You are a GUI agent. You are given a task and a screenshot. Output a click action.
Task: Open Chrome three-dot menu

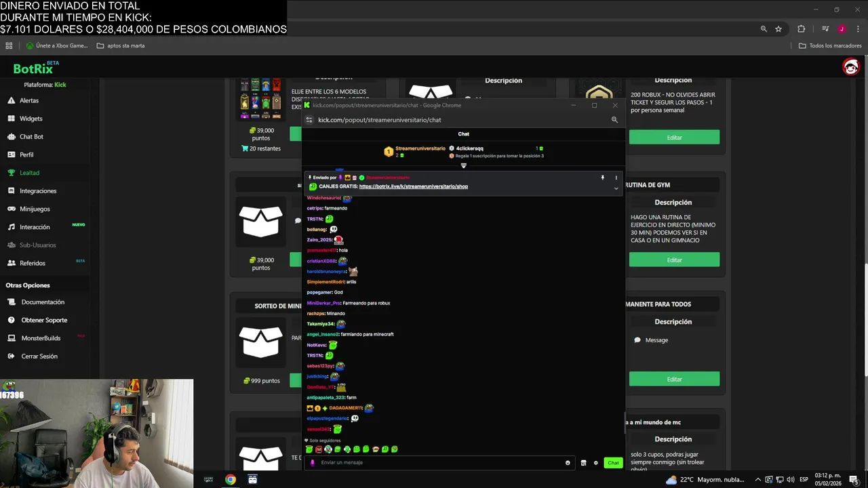point(858,29)
